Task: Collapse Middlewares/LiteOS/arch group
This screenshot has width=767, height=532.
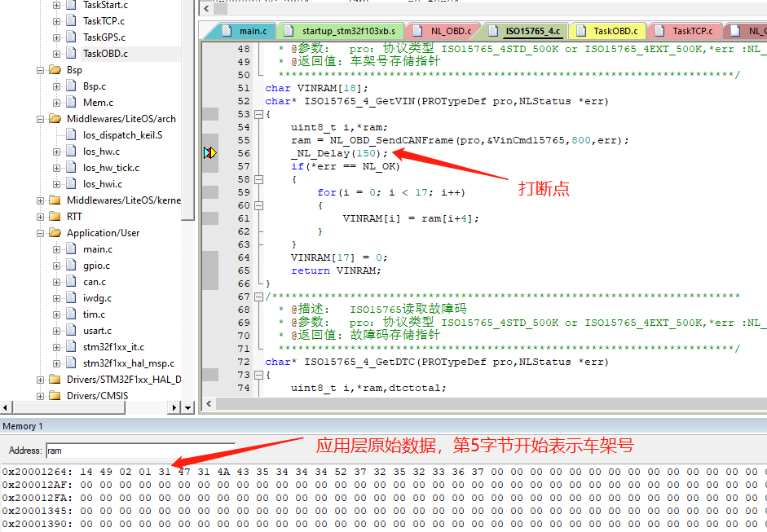Action: click(x=41, y=119)
